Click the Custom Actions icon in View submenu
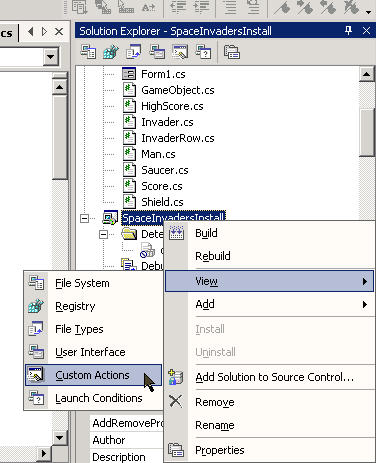376x463 pixels. [36, 375]
